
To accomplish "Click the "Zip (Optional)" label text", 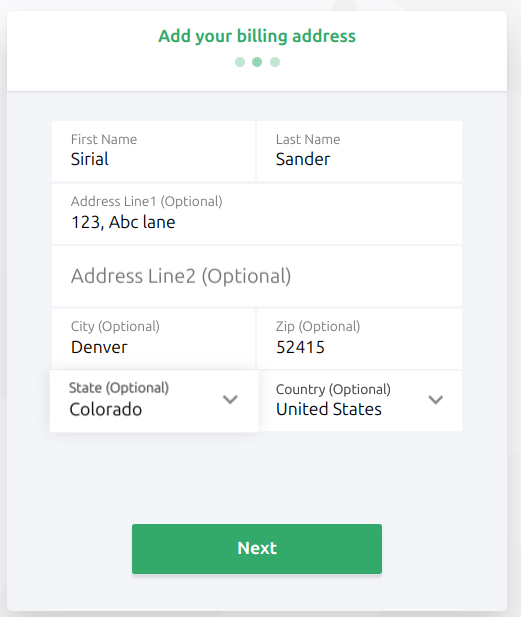I will pyautogui.click(x=318, y=327).
